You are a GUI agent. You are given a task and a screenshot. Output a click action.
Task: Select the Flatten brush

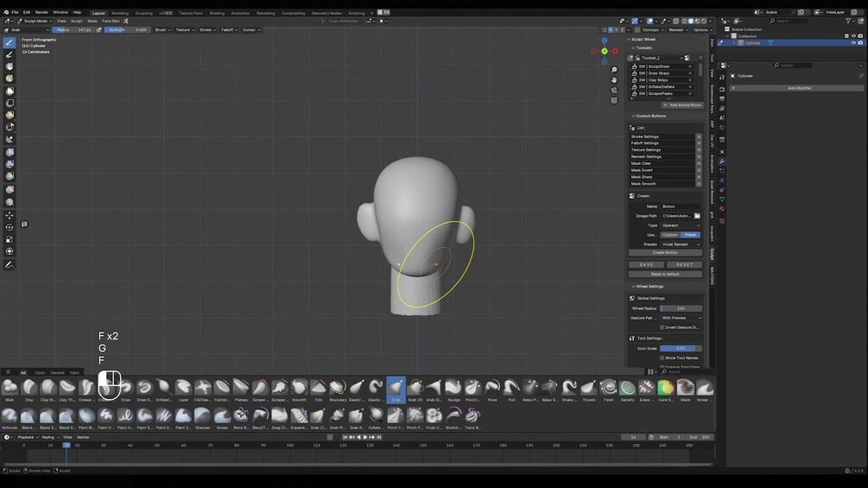221,390
